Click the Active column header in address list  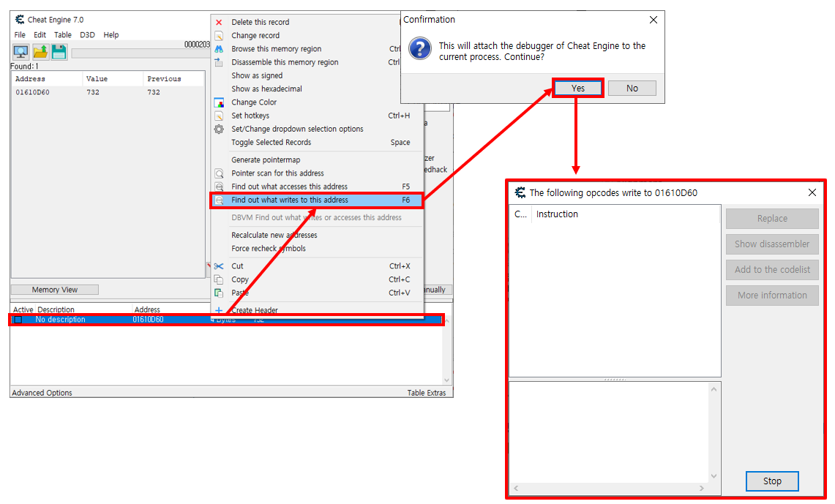23,309
